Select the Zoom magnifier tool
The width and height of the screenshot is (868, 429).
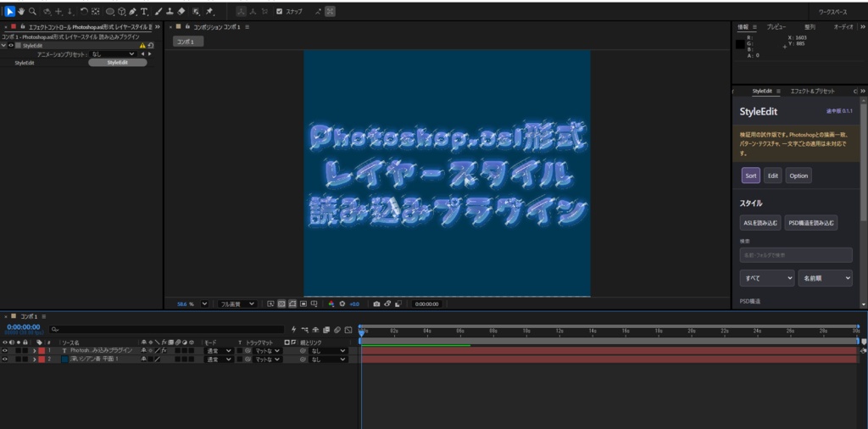tap(33, 11)
